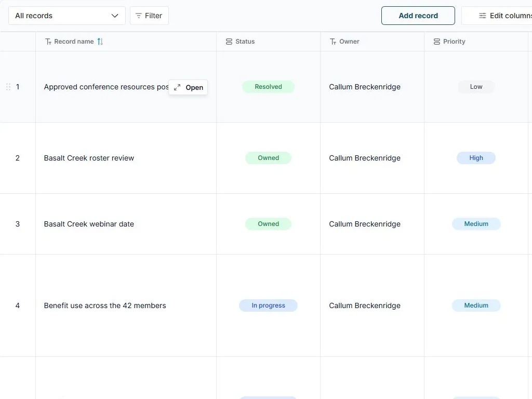The image size is (532, 399).
Task: Click Medium priority of Benefit use row
Action: pyautogui.click(x=476, y=305)
